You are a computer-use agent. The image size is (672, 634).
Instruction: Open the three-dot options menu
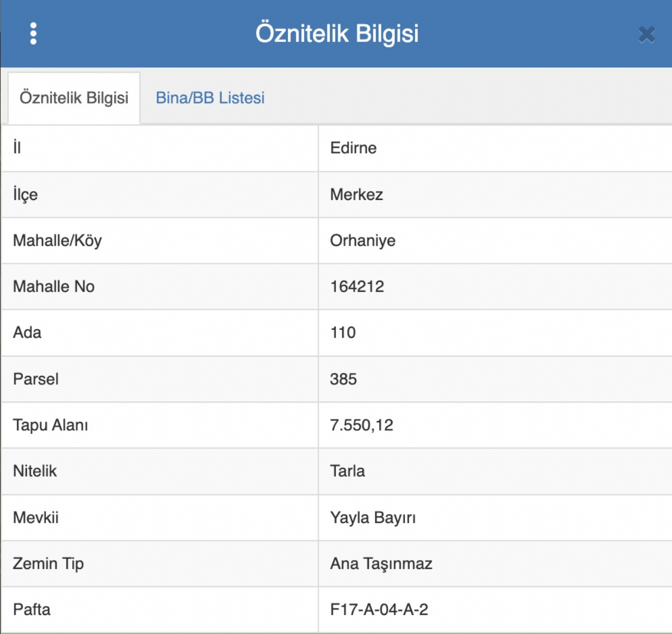coord(34,34)
